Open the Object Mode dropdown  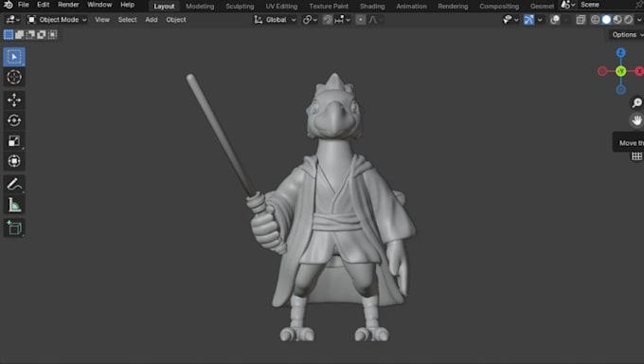pyautogui.click(x=57, y=20)
